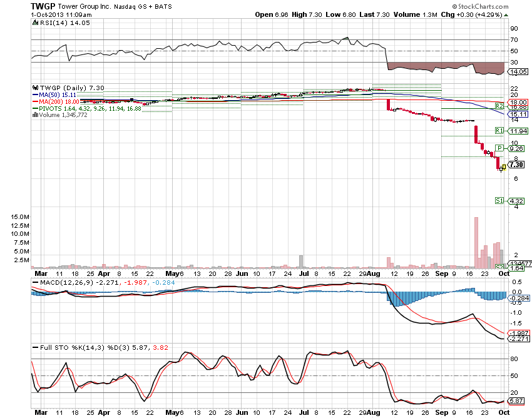The width and height of the screenshot is (532, 418).
Task: Click the 134577 volume tag on axis
Action: click(x=519, y=263)
